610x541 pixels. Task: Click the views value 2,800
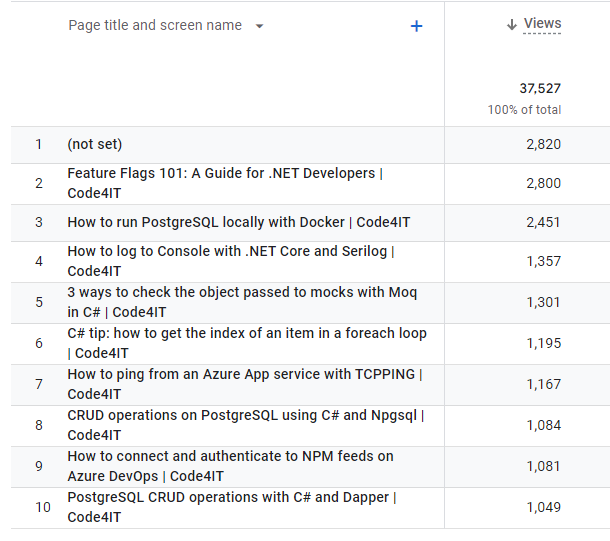click(x=543, y=183)
